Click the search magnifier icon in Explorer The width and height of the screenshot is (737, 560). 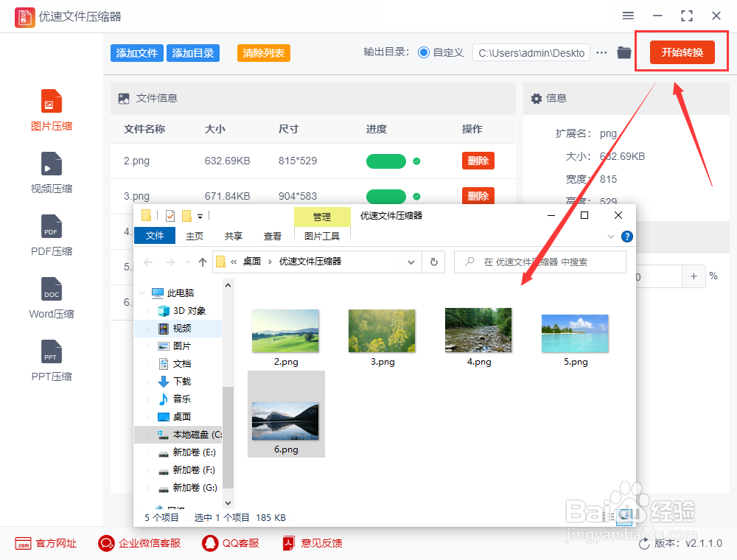click(469, 262)
